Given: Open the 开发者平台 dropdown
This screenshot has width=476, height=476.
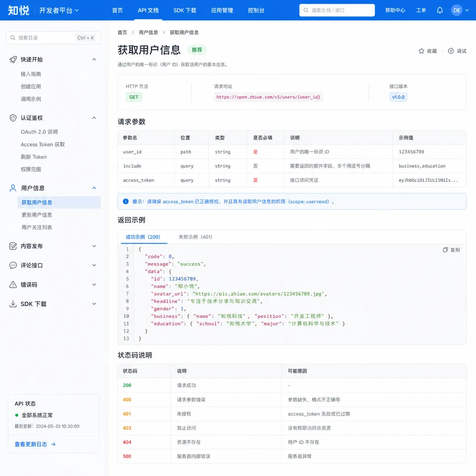Looking at the screenshot, I should [x=59, y=10].
